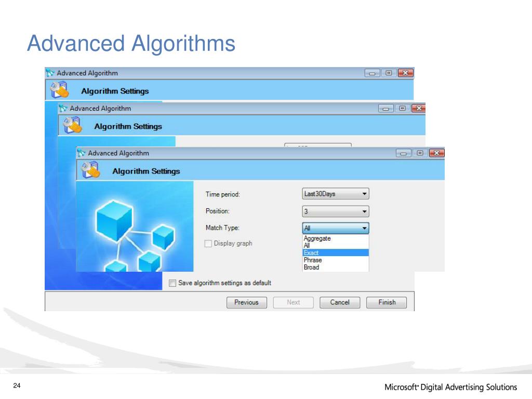Click Microsoft Digital Advertising Solutions footer text

(x=450, y=387)
